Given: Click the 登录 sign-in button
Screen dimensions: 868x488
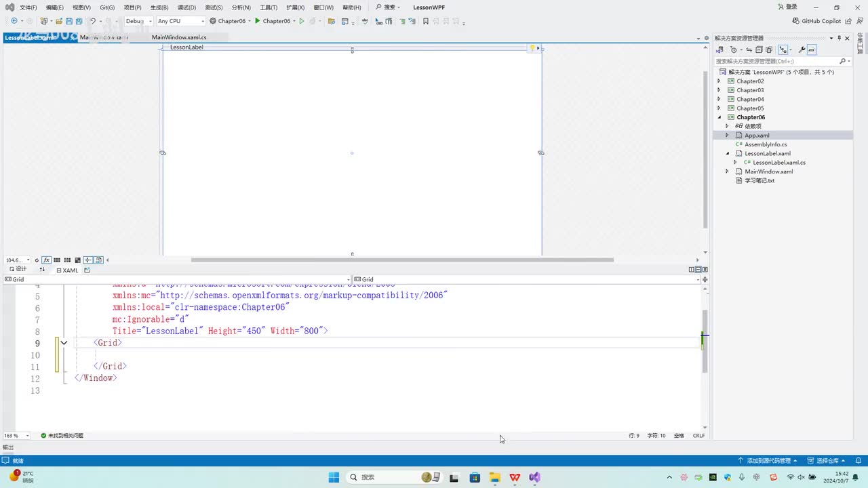Looking at the screenshot, I should coord(787,7).
